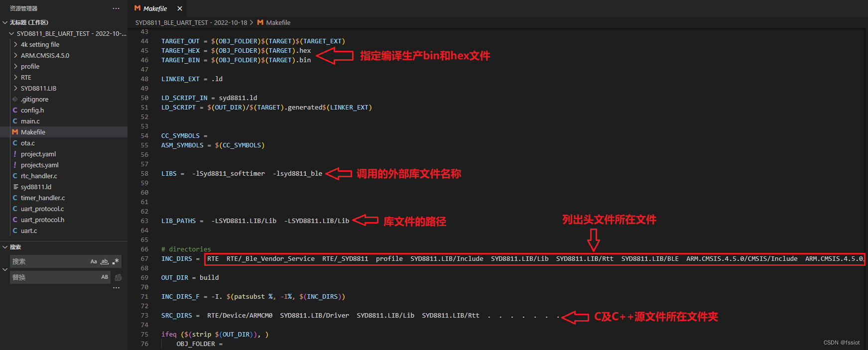Click C icon beside uart.c
This screenshot has width=868, height=350.
click(x=15, y=231)
